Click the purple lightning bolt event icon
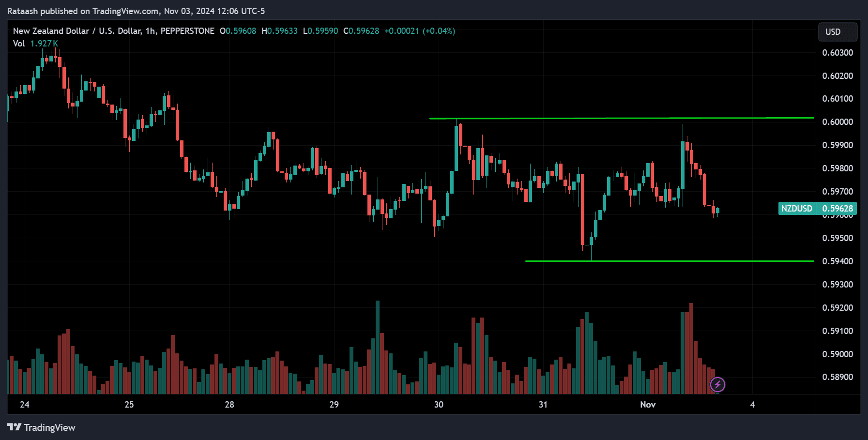The height and width of the screenshot is (440, 868). click(x=717, y=385)
